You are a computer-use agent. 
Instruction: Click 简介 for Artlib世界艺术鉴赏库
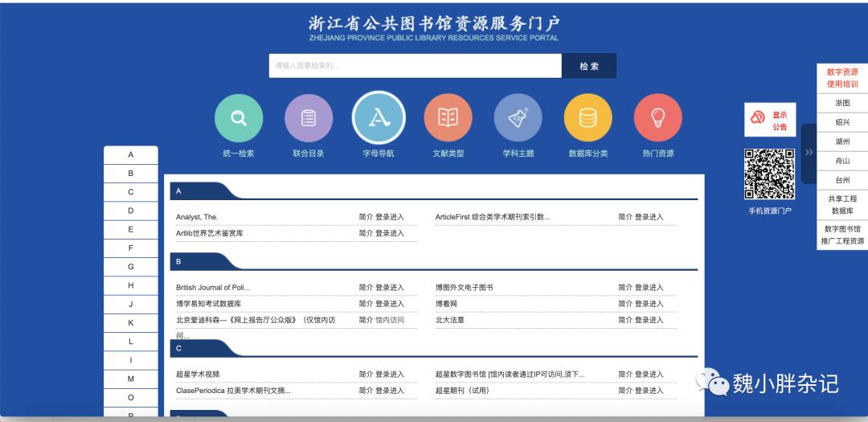click(x=366, y=233)
